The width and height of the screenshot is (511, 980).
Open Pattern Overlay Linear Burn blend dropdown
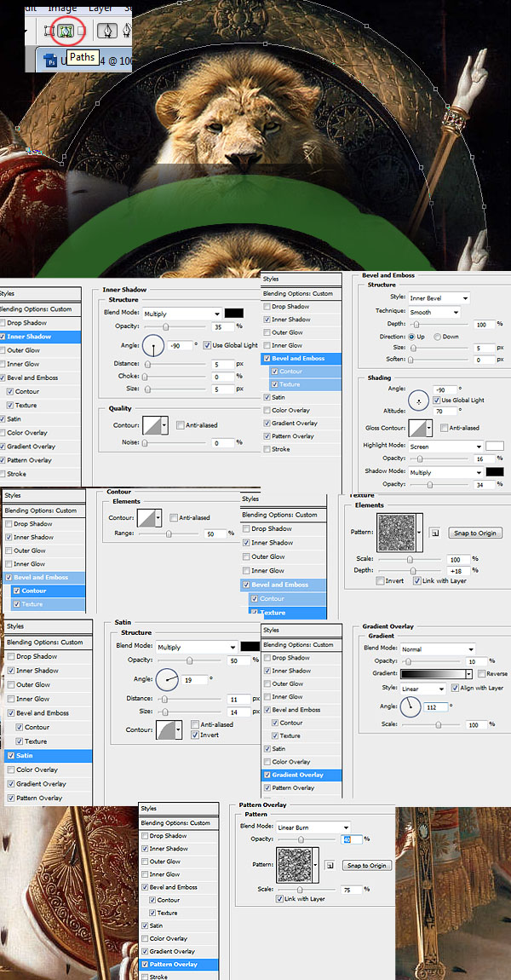[313, 827]
